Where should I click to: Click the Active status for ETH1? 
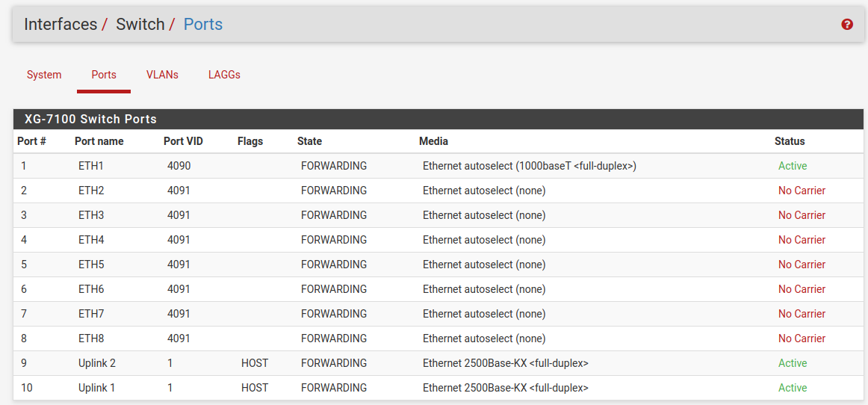(x=793, y=166)
